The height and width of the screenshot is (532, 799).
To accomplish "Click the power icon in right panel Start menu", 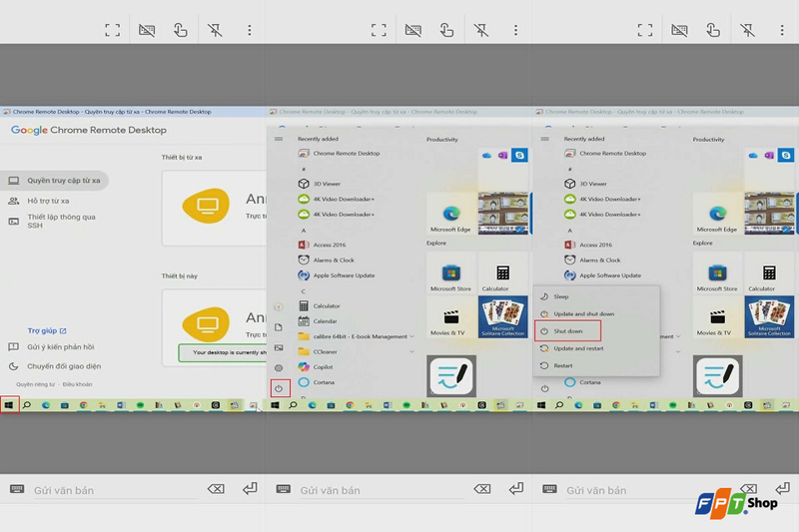I will click(x=544, y=388).
